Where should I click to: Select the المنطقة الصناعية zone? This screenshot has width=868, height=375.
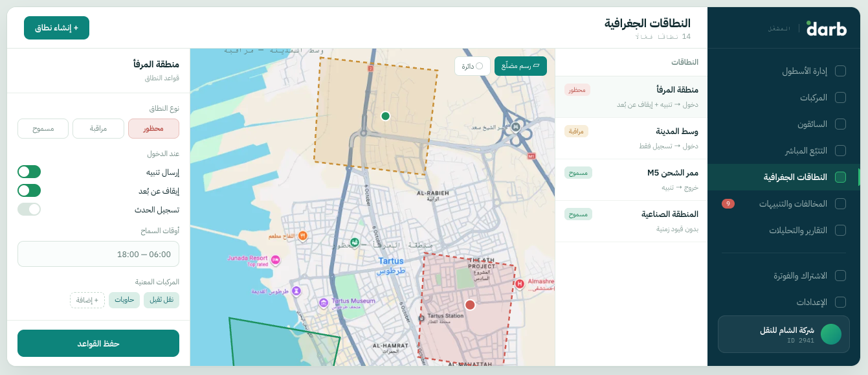[631, 222]
